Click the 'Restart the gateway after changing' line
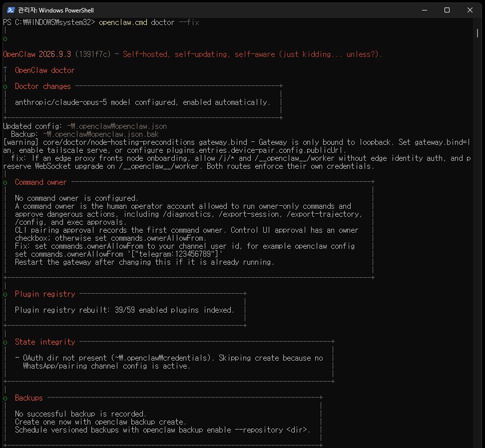Screen dimensions: 485x448 click(x=144, y=262)
